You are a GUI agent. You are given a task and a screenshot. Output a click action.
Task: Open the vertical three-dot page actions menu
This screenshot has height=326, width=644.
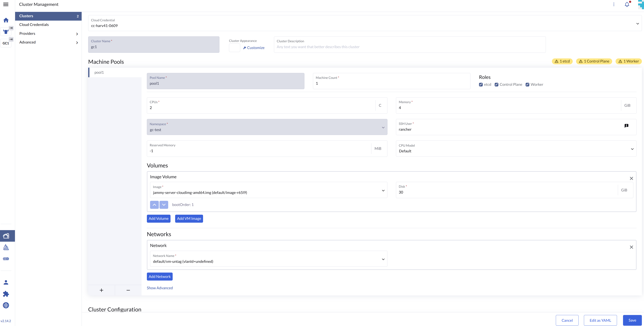tap(614, 4)
